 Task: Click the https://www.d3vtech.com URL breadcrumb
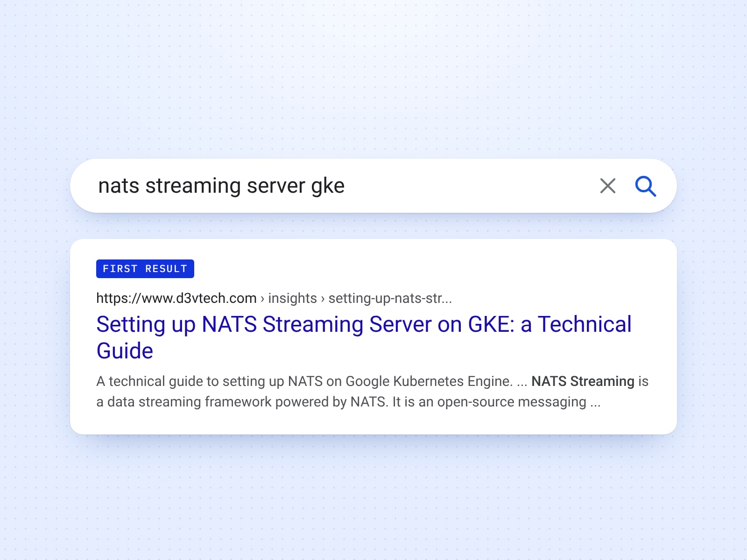pos(176,298)
